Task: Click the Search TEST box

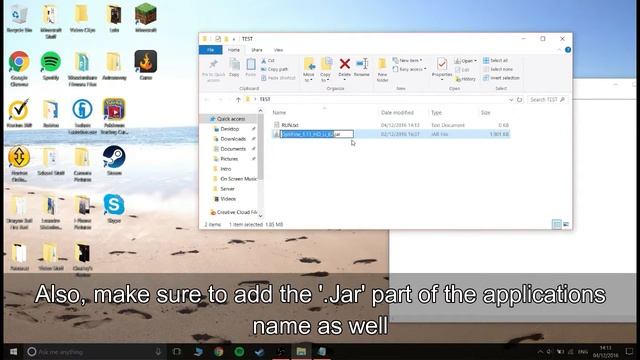Action: point(547,100)
